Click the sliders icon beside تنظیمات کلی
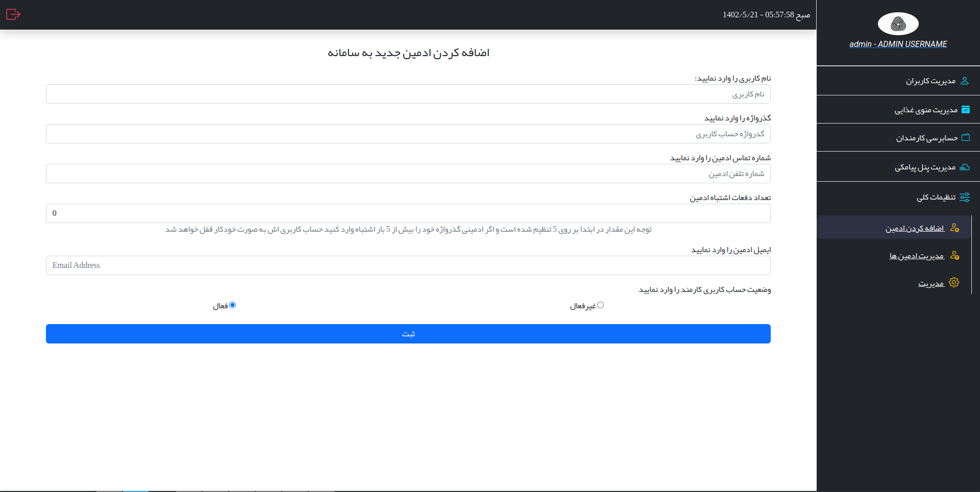This screenshot has width=980, height=492. pyautogui.click(x=965, y=197)
